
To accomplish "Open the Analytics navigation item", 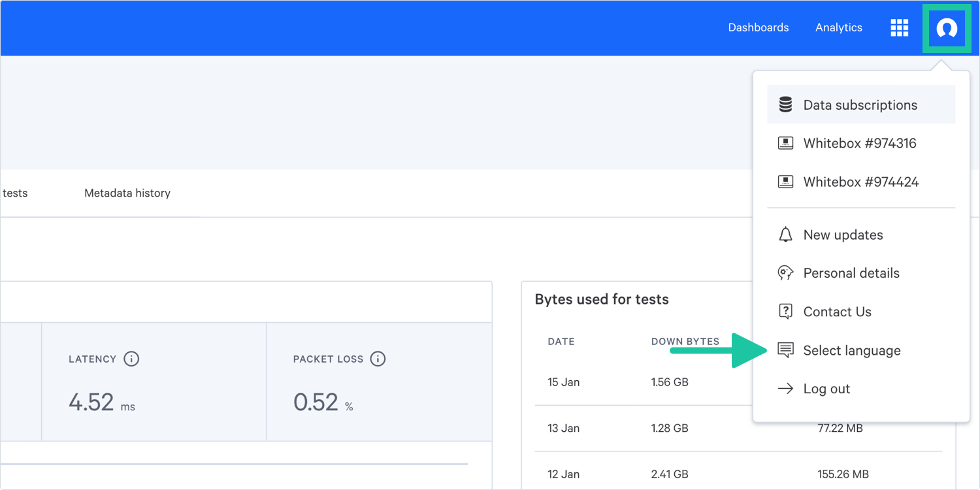I will (x=838, y=27).
